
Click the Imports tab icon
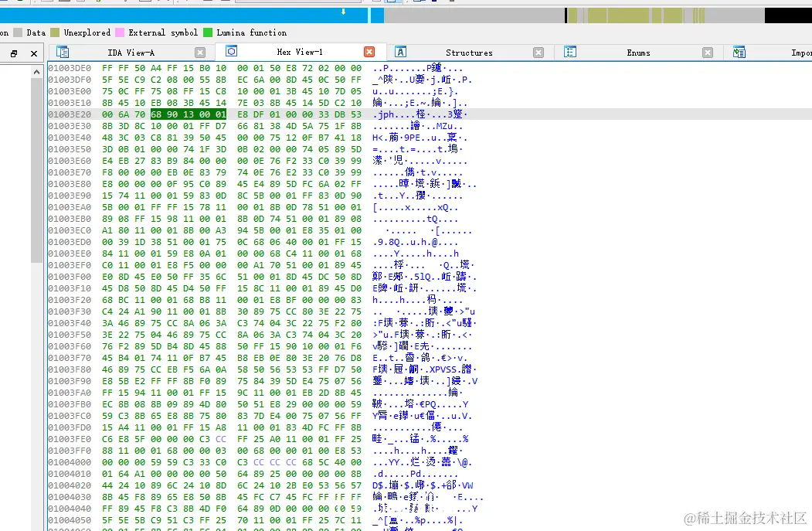click(x=739, y=53)
